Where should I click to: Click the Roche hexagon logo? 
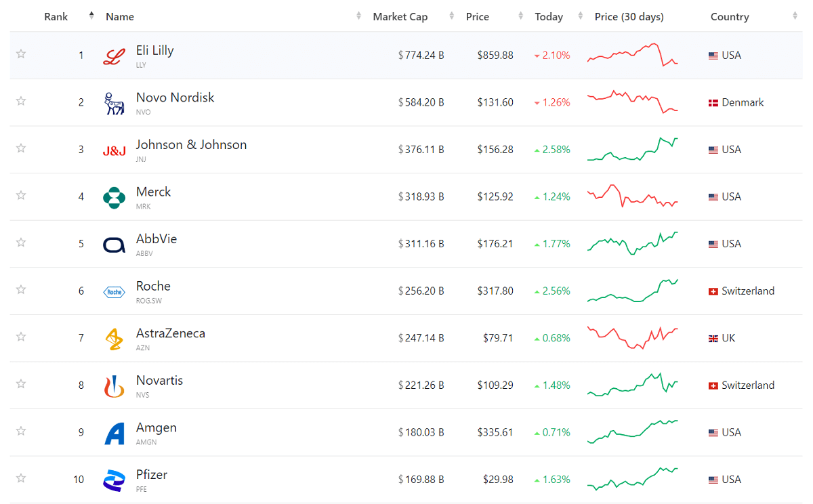(x=114, y=292)
